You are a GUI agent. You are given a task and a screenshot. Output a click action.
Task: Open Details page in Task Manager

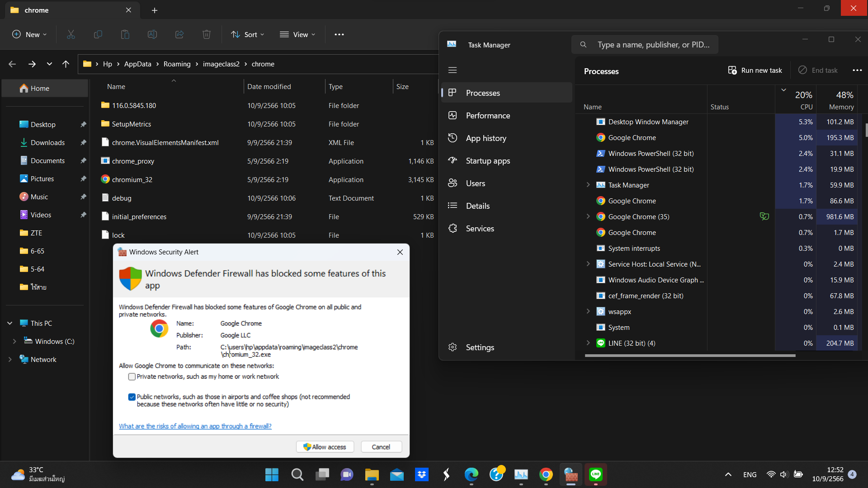[507, 206]
